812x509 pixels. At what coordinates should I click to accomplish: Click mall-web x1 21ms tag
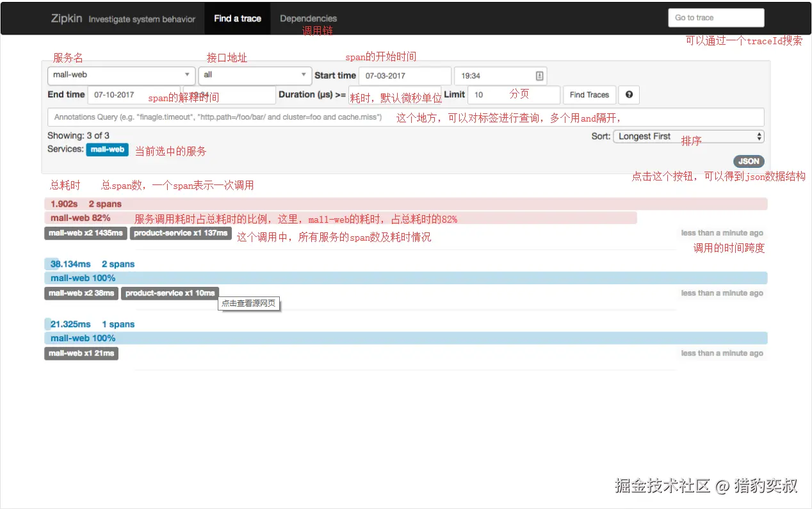coord(81,353)
